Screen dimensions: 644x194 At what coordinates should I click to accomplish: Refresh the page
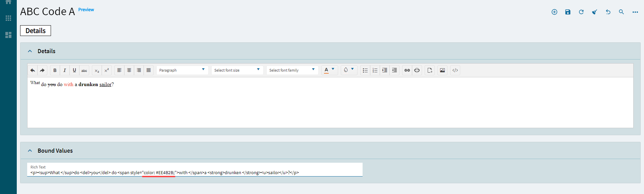(581, 12)
